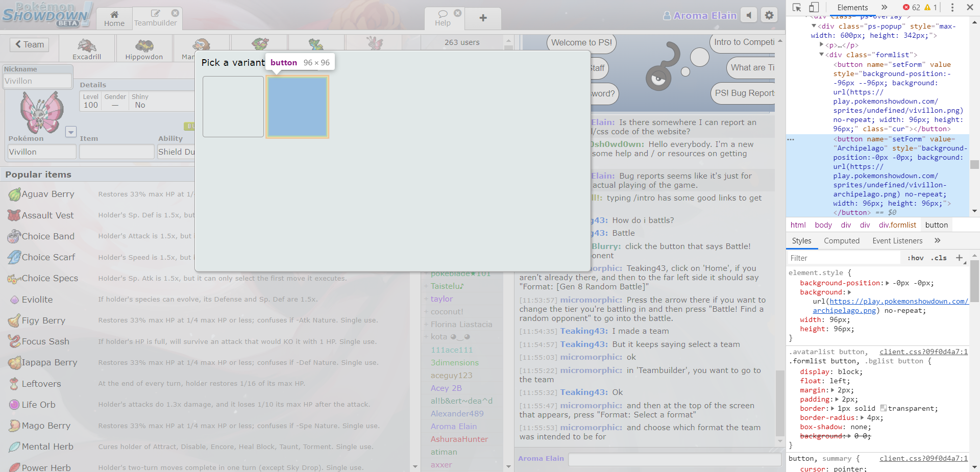
Task: Toggle :hov element state panel
Action: (916, 258)
